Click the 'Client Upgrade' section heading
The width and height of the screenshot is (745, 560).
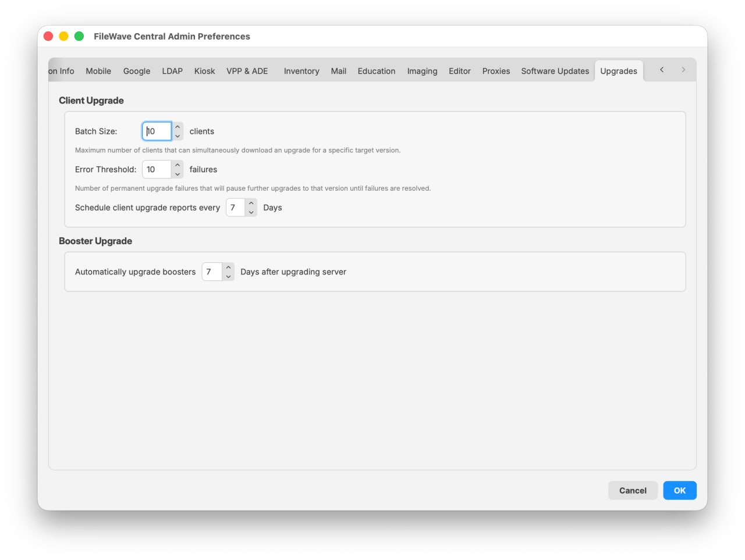(91, 101)
